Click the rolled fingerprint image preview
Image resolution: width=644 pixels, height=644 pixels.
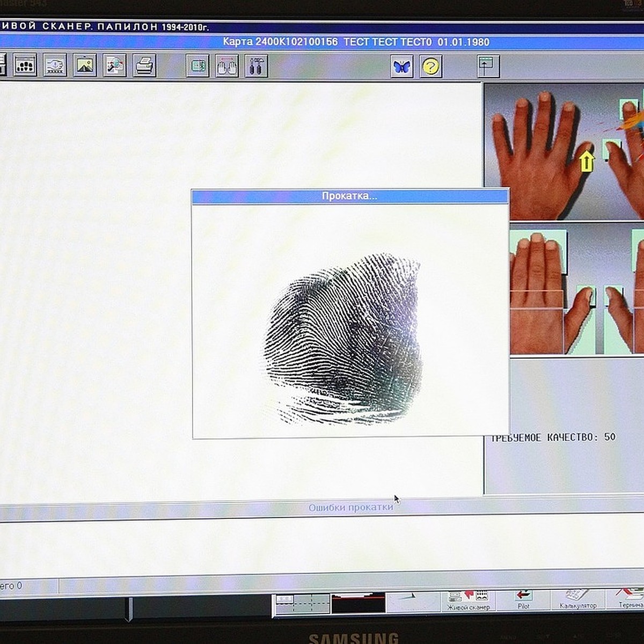(343, 338)
